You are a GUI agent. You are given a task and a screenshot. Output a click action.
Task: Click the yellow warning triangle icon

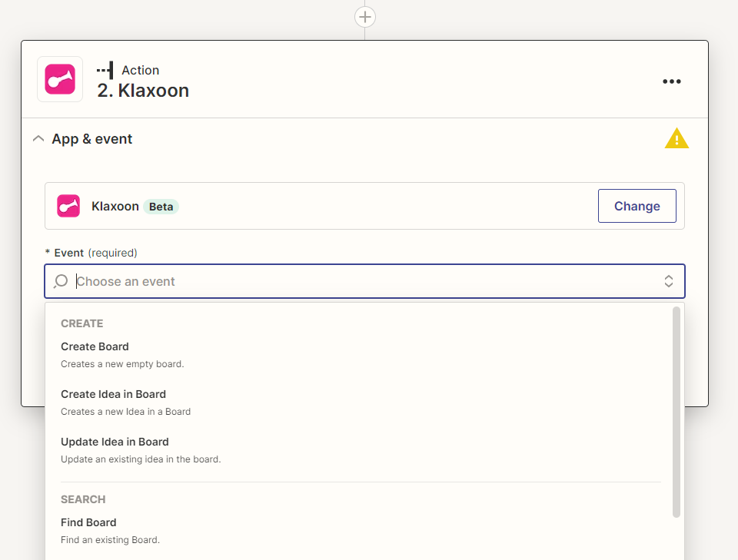point(676,139)
